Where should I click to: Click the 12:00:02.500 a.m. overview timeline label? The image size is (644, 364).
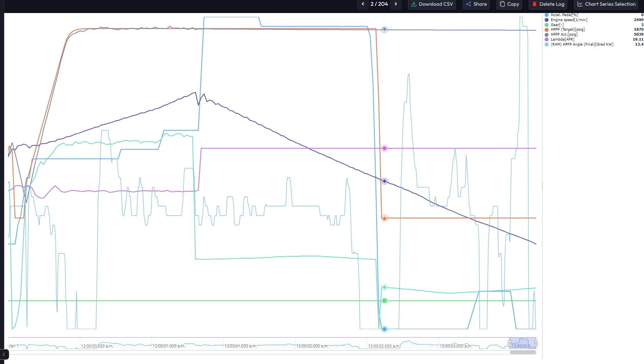[384, 346]
